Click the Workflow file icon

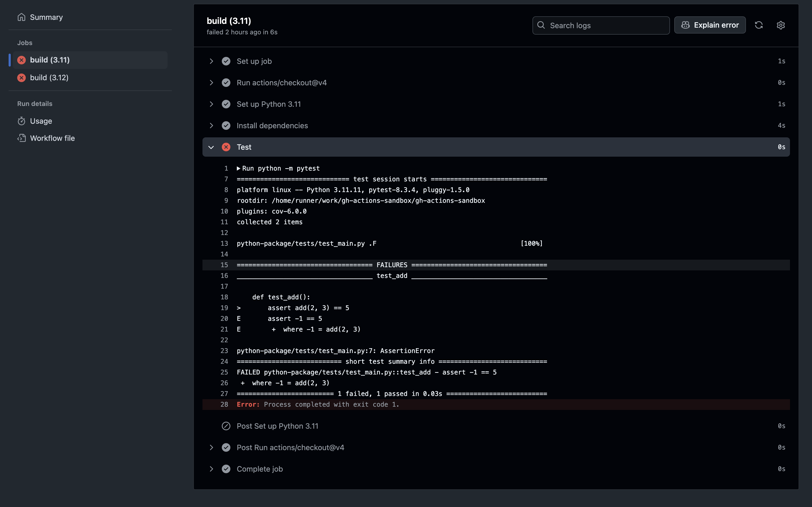coord(21,138)
